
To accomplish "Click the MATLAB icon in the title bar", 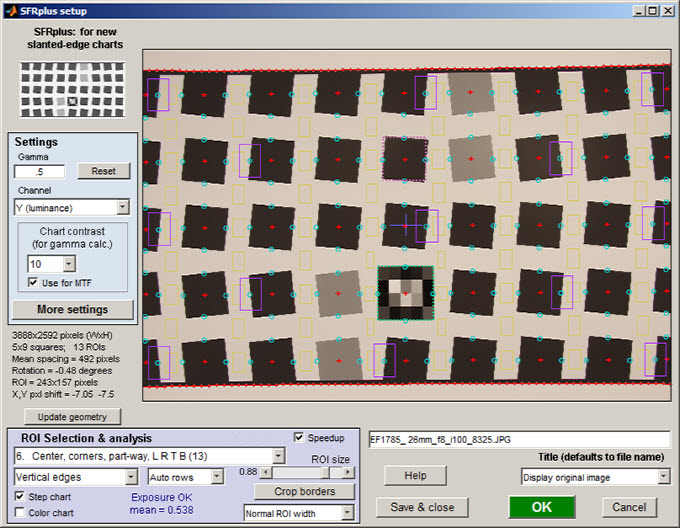I will click(x=9, y=10).
